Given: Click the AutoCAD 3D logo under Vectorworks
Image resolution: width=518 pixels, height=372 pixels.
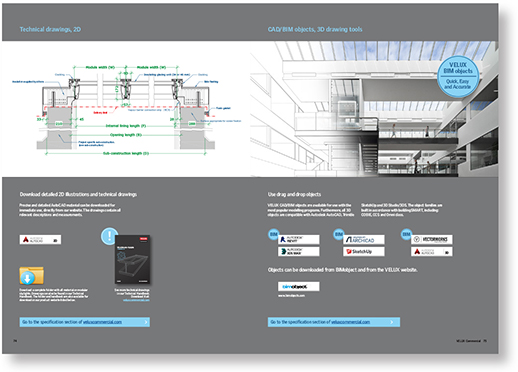Looking at the screenshot, I should pyautogui.click(x=432, y=251).
